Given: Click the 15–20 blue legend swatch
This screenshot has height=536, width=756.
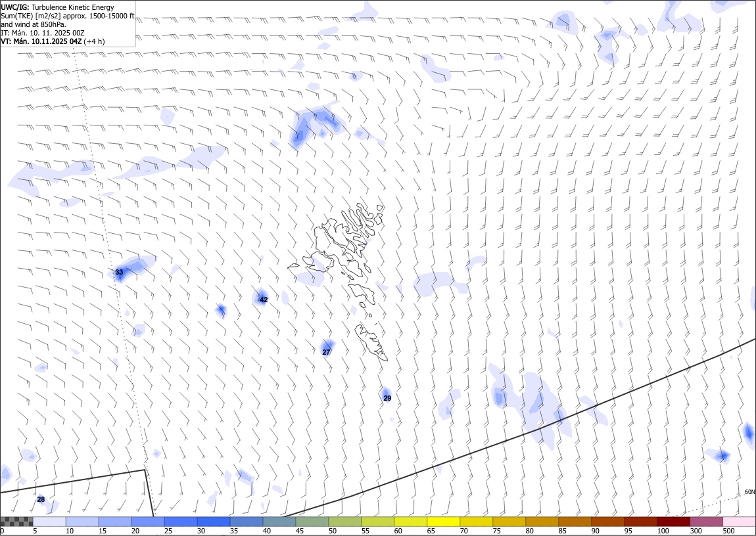Looking at the screenshot, I should (115, 522).
